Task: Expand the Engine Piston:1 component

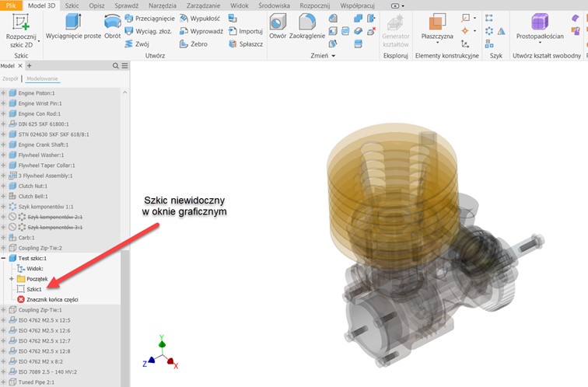Action: click(x=4, y=93)
